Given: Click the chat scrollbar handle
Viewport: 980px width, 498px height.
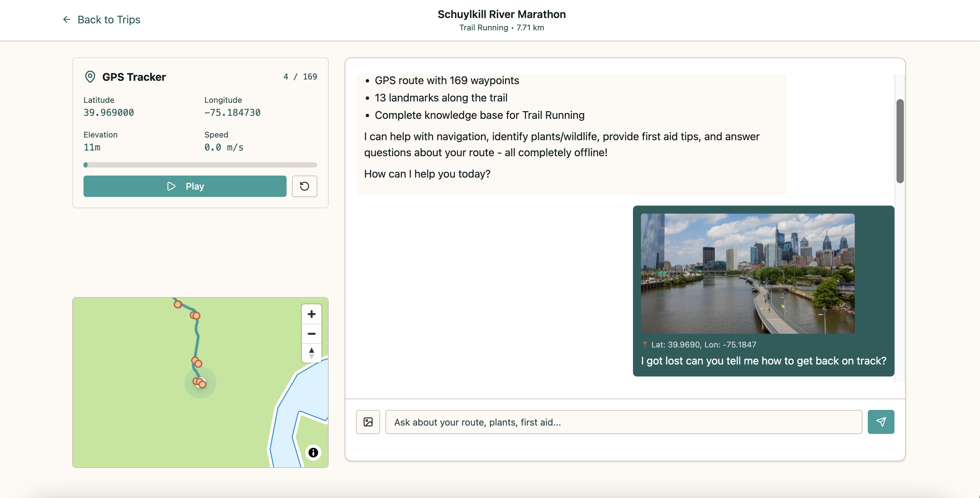Looking at the screenshot, I should tap(900, 141).
